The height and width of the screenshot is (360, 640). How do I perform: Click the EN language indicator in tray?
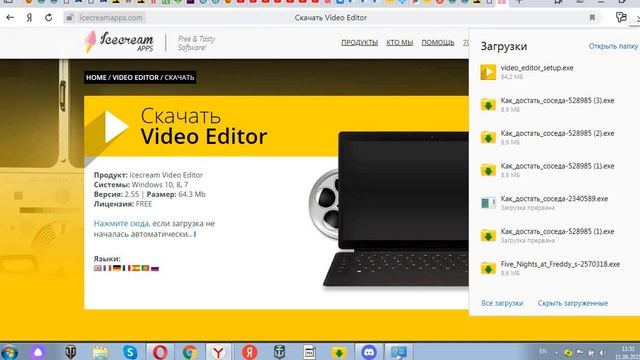543,351
